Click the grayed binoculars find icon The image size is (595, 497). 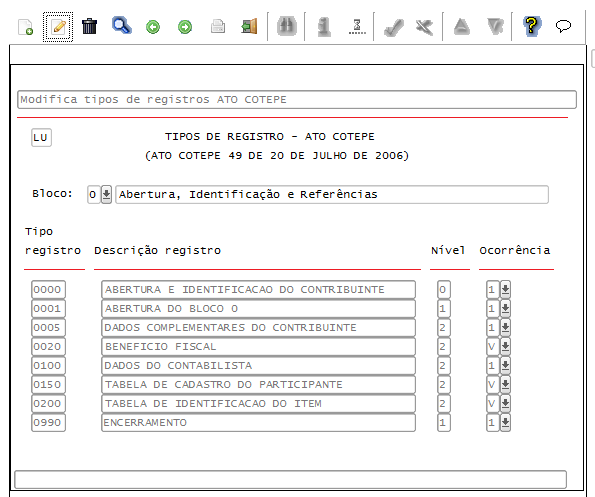pyautogui.click(x=287, y=26)
